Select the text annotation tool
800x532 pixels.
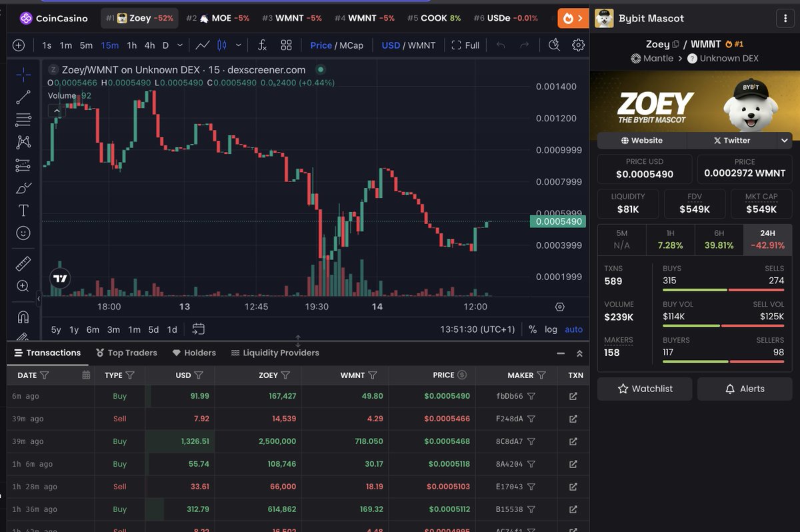[x=22, y=210]
